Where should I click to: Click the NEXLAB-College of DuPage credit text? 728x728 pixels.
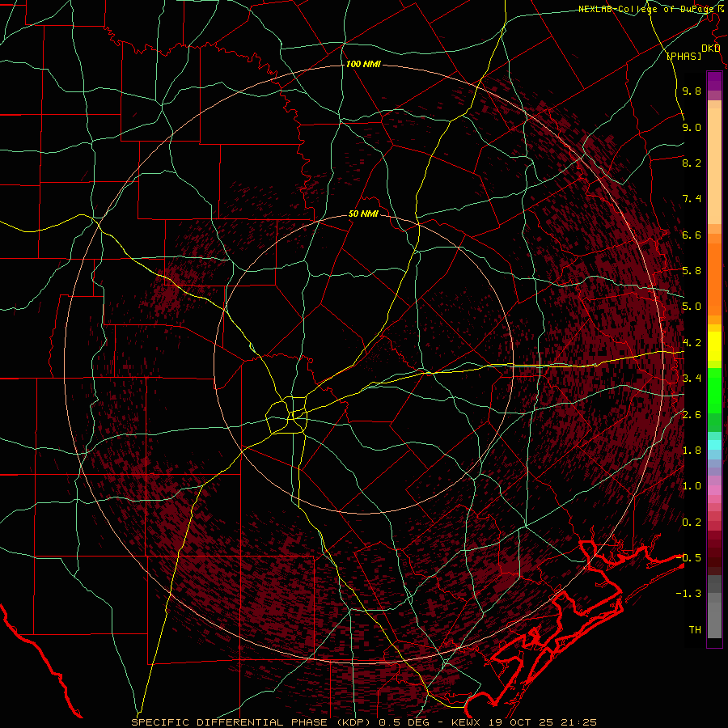pyautogui.click(x=647, y=9)
